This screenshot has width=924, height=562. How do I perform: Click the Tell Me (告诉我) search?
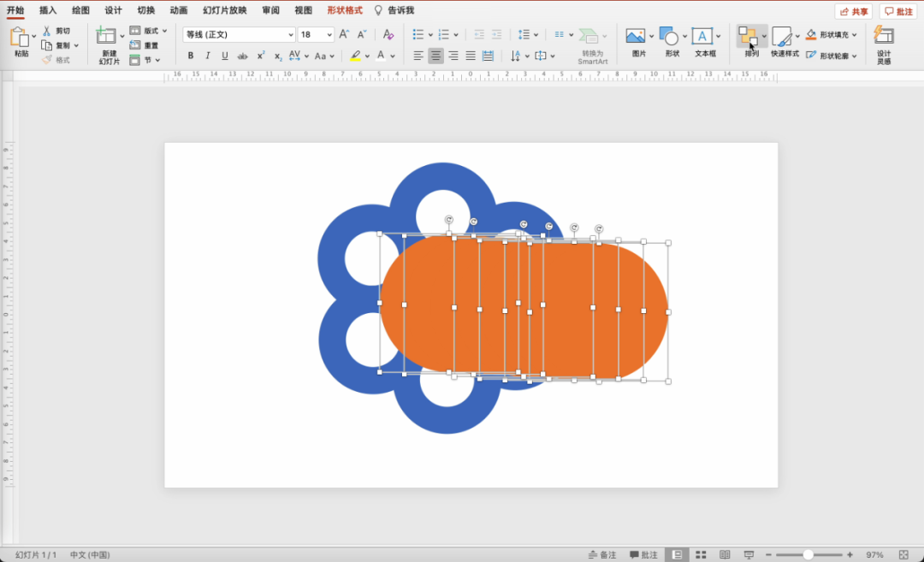[x=394, y=10]
